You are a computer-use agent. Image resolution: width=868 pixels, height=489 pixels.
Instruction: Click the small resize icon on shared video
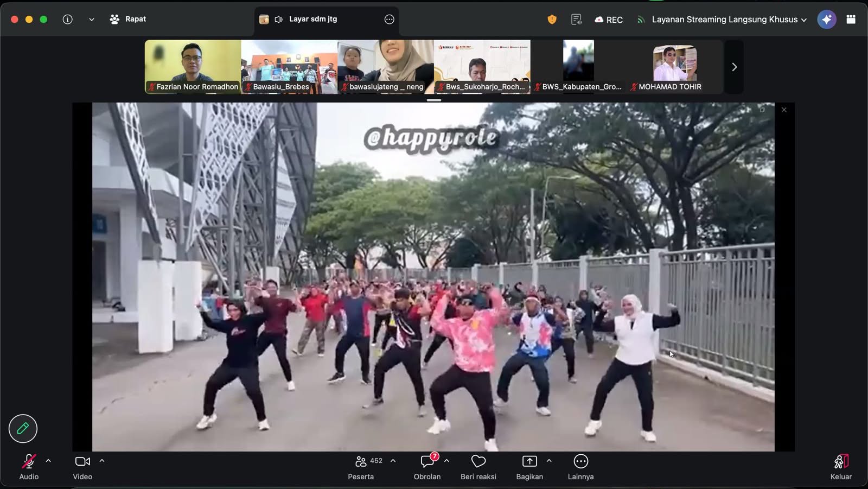762,110
